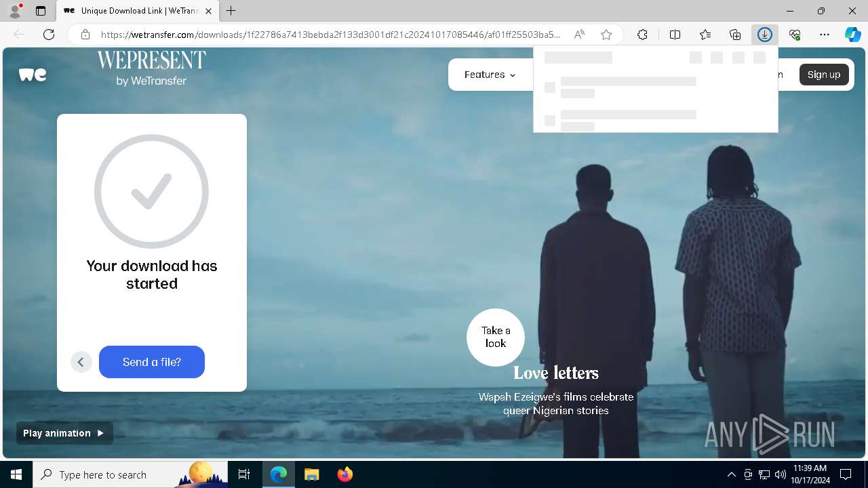Open the tab actions menu icon
Viewport: 868px width, 488px height.
tap(41, 11)
